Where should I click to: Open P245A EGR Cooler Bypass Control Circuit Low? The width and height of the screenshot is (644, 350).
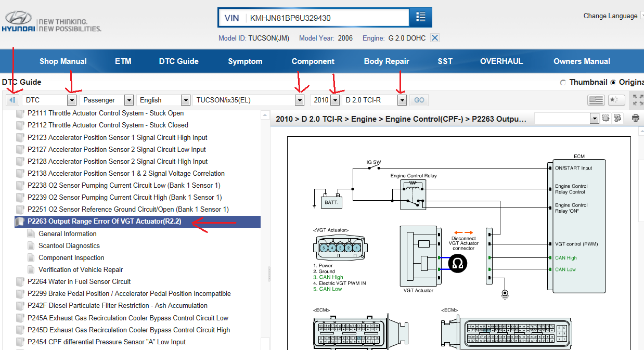(x=128, y=318)
